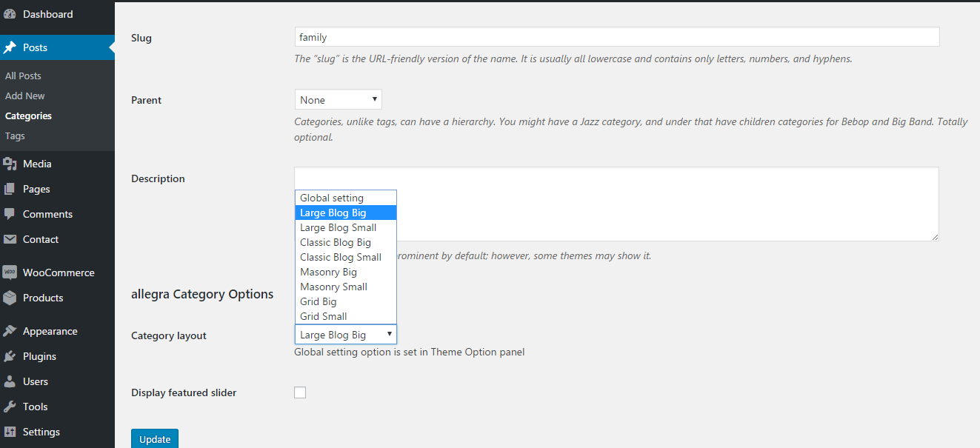Go to All Posts submenu
Viewport: 980px width, 448px height.
23,76
